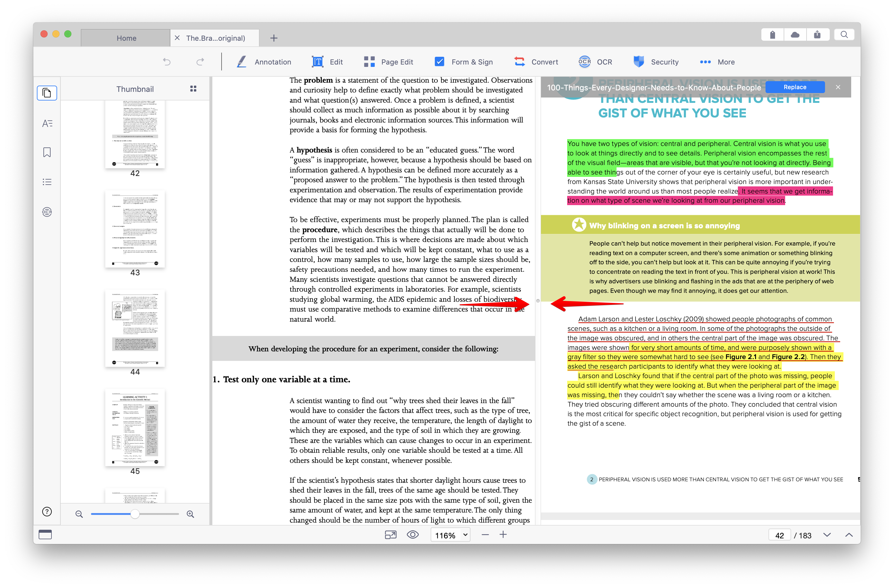This screenshot has width=894, height=588.
Task: Click the search magnifier icon
Action: [844, 34]
